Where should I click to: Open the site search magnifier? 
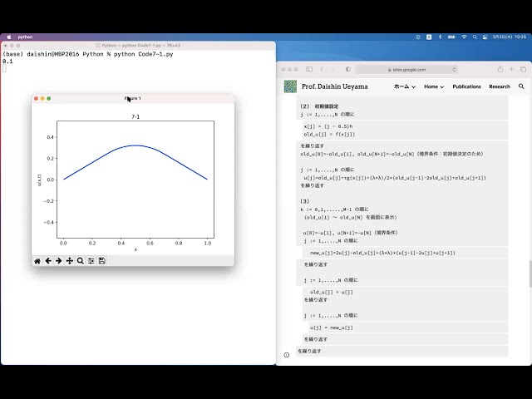click(521, 86)
